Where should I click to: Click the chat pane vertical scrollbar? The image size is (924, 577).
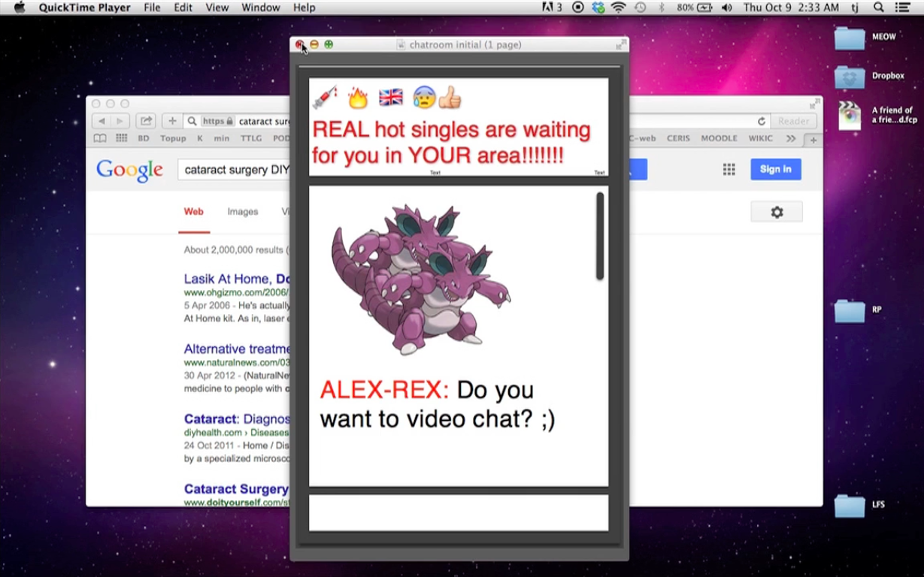pyautogui.click(x=600, y=236)
